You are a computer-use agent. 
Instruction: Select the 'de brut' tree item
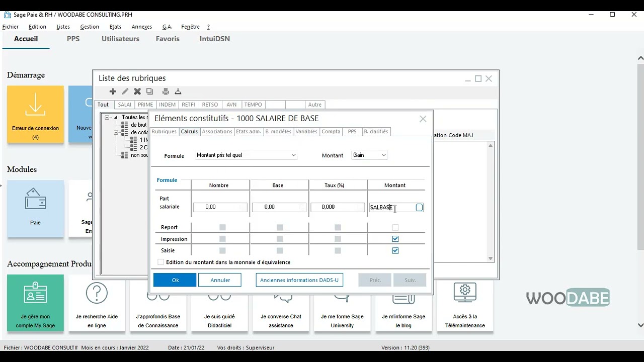(139, 125)
